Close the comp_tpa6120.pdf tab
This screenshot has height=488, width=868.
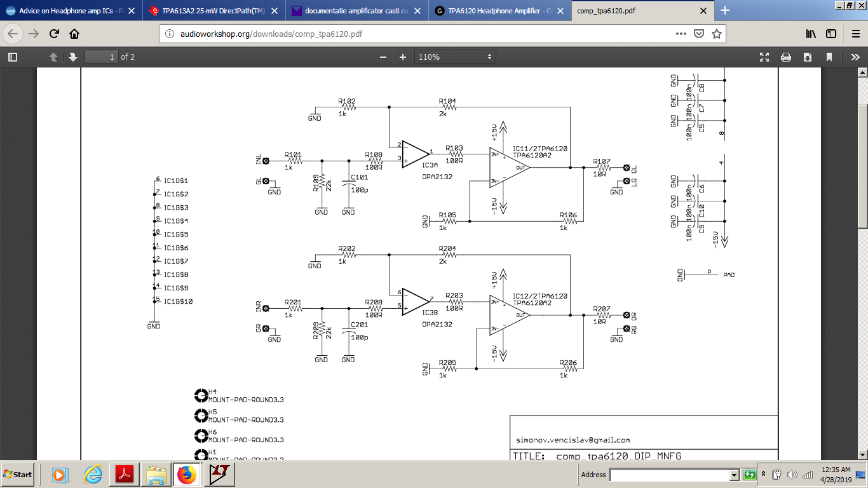coord(703,11)
